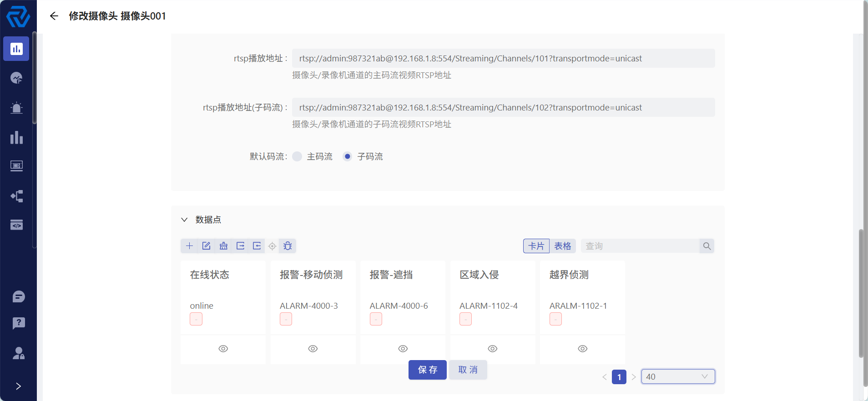Add a new data point with plus icon
Screen dimensions: 868x401
tap(190, 246)
